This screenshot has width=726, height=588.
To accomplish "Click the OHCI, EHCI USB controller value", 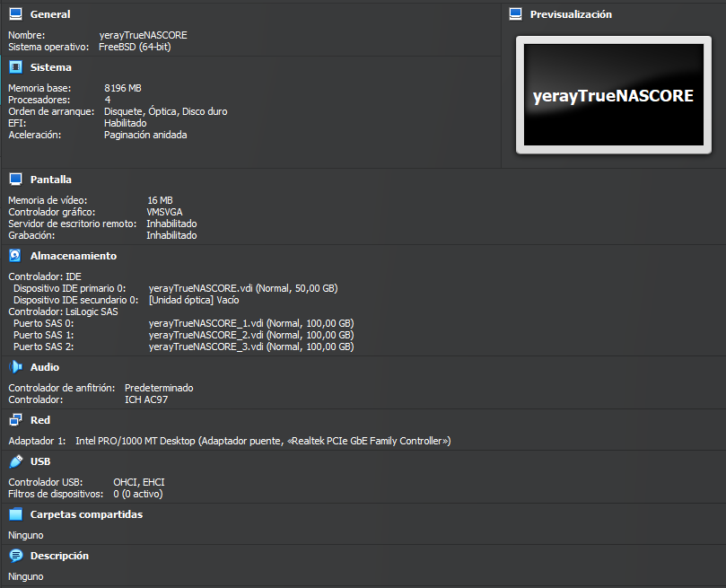I will (x=139, y=482).
